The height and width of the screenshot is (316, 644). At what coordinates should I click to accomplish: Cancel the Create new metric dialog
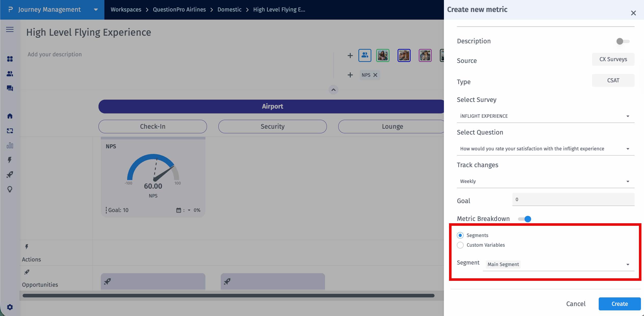(576, 304)
